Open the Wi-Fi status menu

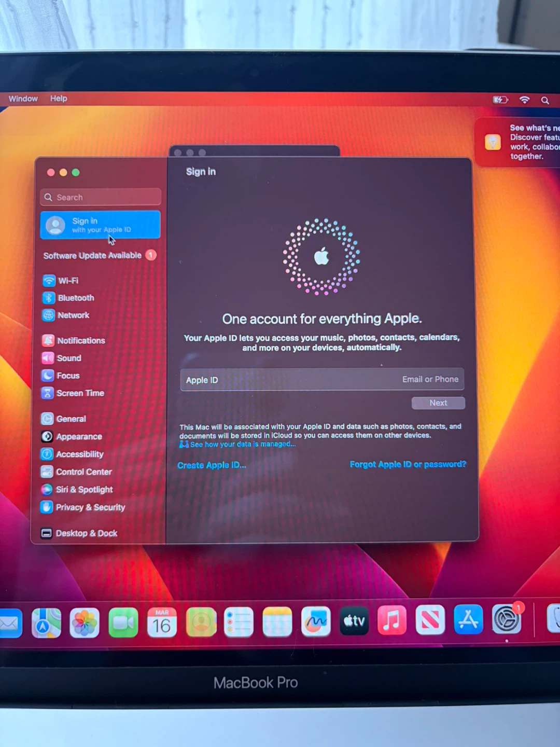point(525,100)
